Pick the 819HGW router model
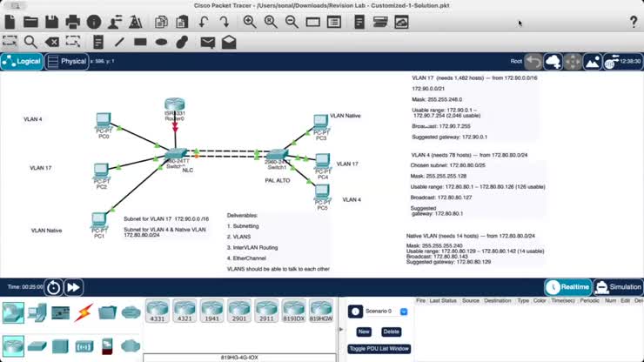Viewport: 644px width, 362px height. 321,311
